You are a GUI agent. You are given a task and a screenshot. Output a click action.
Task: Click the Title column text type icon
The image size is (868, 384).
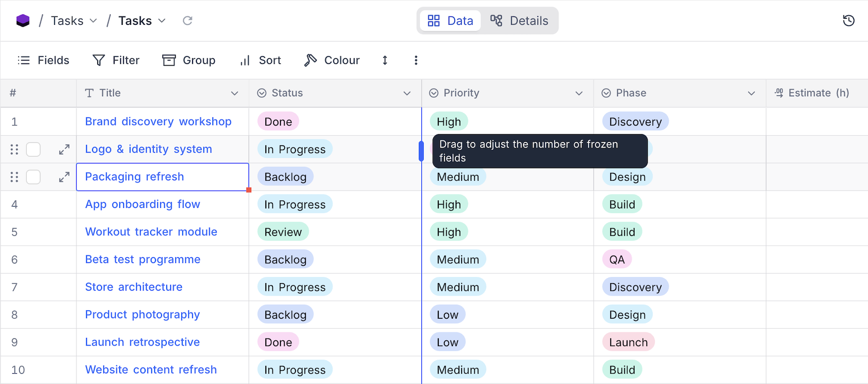pyautogui.click(x=89, y=93)
